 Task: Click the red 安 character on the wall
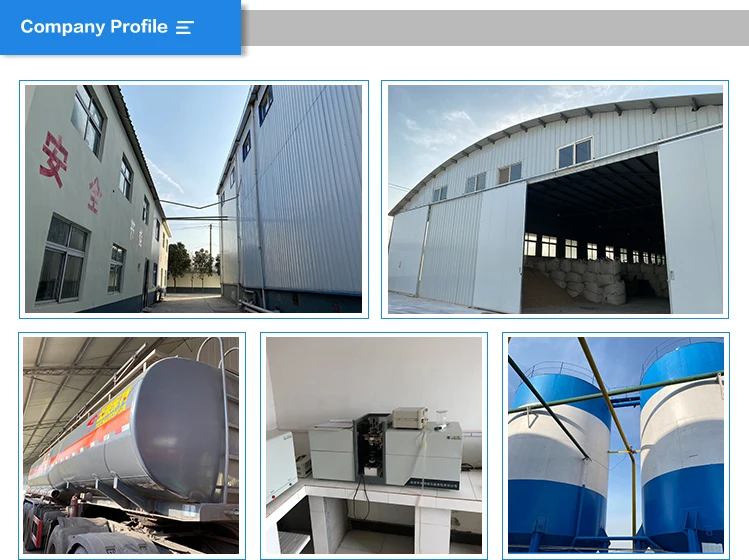[54, 160]
